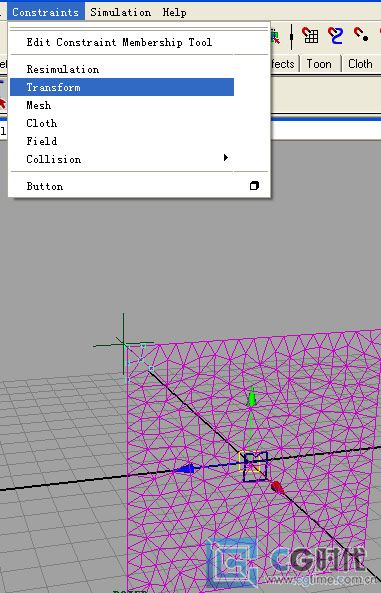Open the Simulation menu

point(120,12)
